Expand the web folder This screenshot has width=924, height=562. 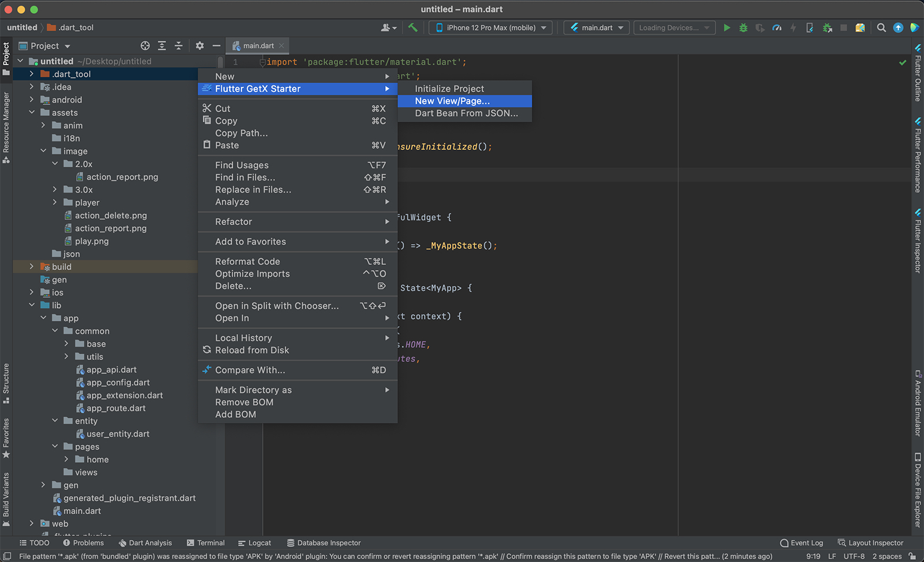(x=32, y=523)
